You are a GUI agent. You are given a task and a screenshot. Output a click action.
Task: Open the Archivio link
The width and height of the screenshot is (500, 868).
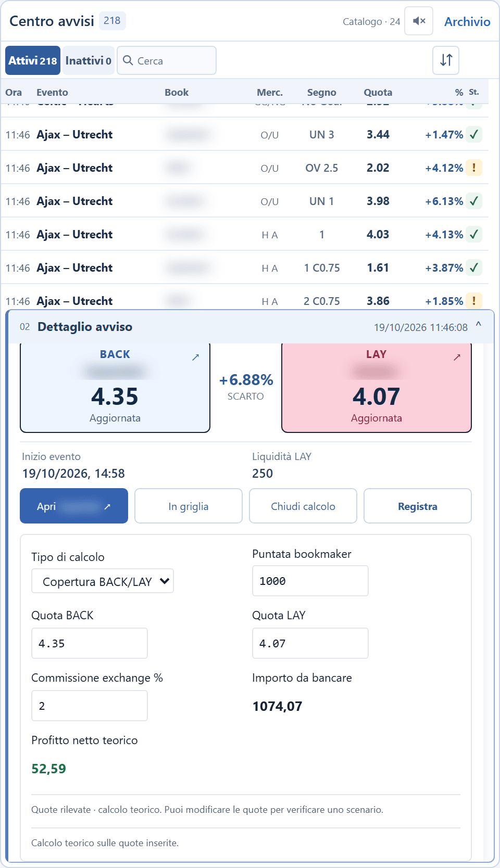coord(467,21)
